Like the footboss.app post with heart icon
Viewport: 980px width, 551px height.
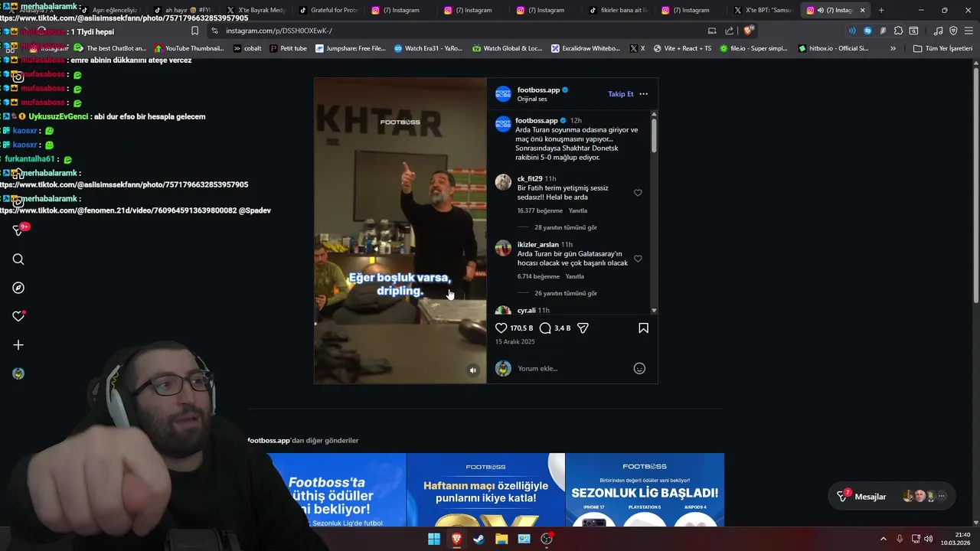[501, 328]
